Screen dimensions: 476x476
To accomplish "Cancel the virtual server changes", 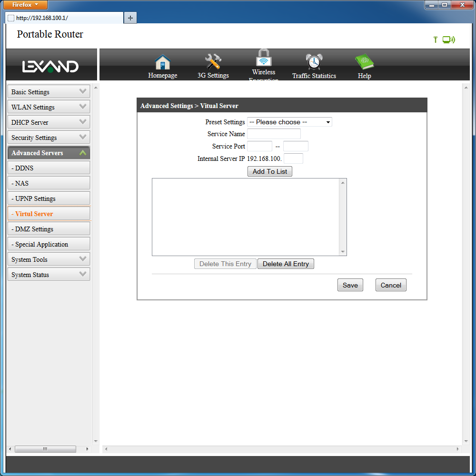I will [x=391, y=285].
